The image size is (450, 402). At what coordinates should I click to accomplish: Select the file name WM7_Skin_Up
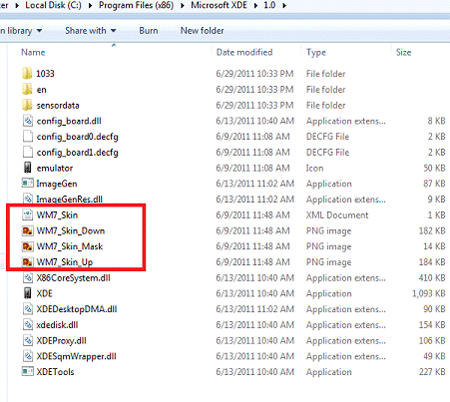pos(65,262)
